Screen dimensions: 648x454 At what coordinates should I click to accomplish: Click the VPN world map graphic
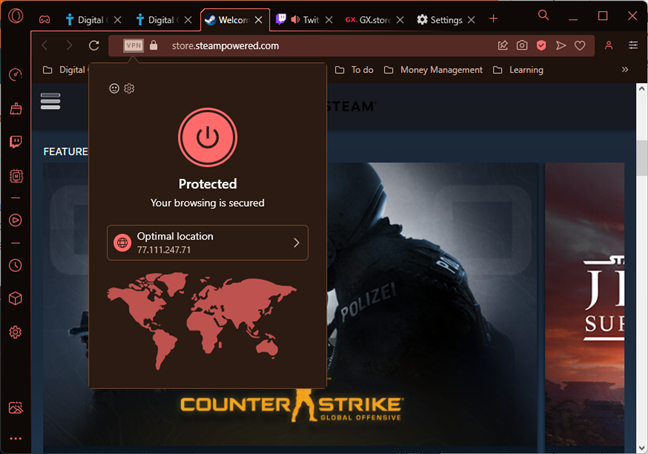pyautogui.click(x=202, y=320)
